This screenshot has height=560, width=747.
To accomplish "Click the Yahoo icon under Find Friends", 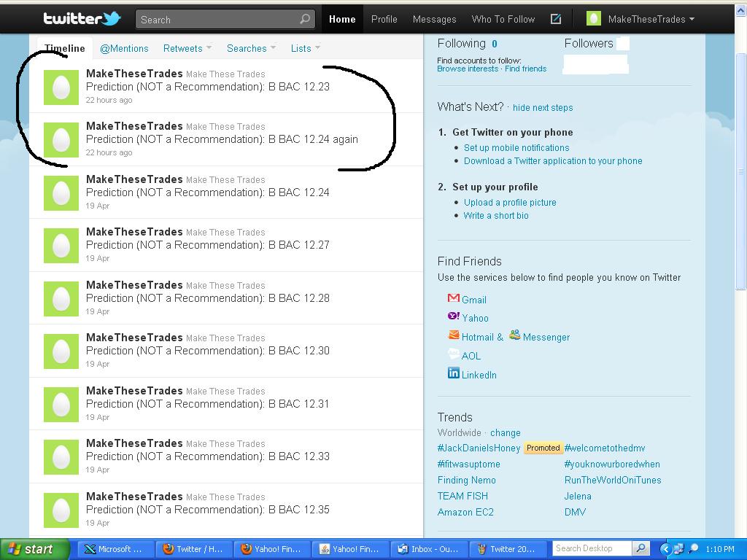I will 454,316.
